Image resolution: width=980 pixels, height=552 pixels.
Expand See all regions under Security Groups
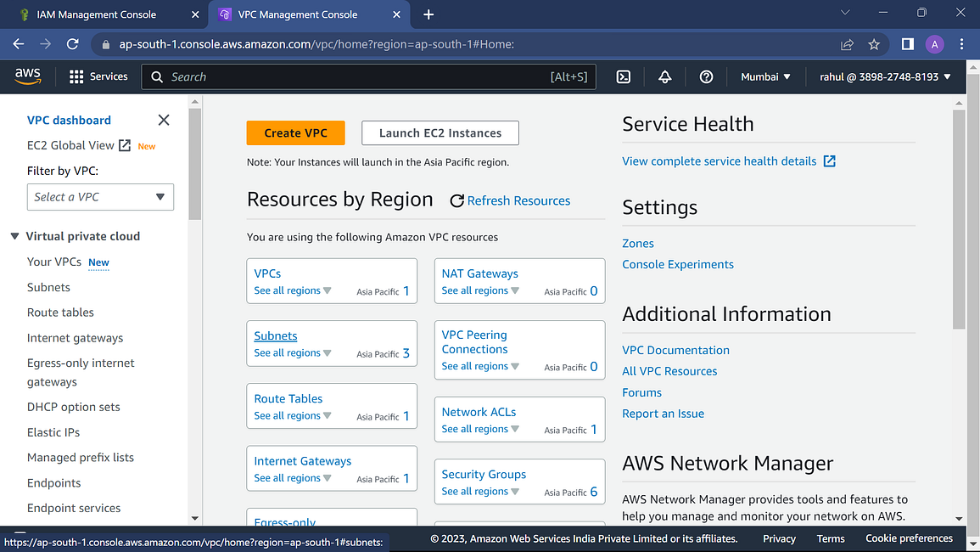click(480, 492)
